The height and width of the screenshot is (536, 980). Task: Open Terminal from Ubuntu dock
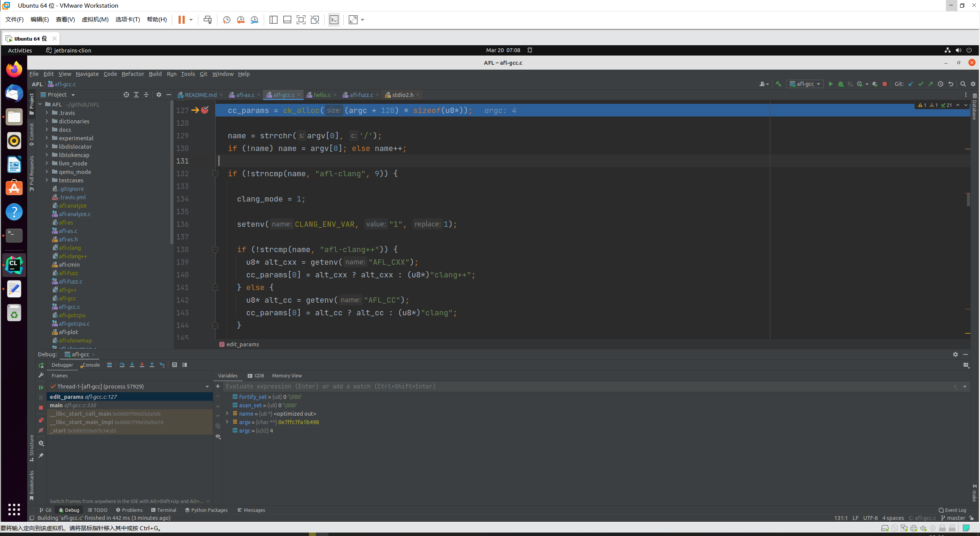point(14,235)
